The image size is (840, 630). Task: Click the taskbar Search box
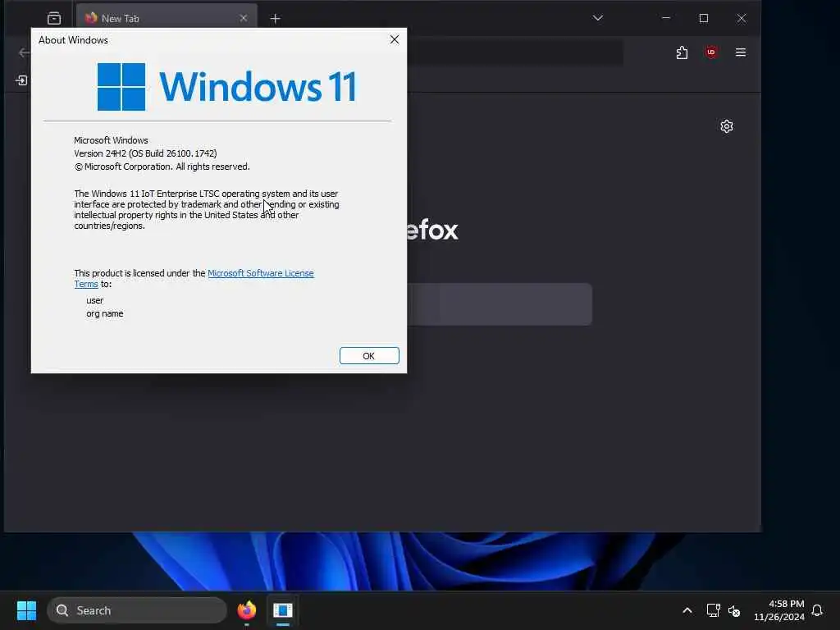coord(137,610)
